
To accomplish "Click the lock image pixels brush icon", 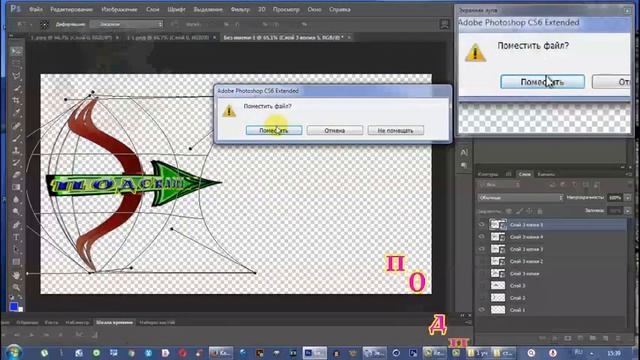I will (x=519, y=211).
